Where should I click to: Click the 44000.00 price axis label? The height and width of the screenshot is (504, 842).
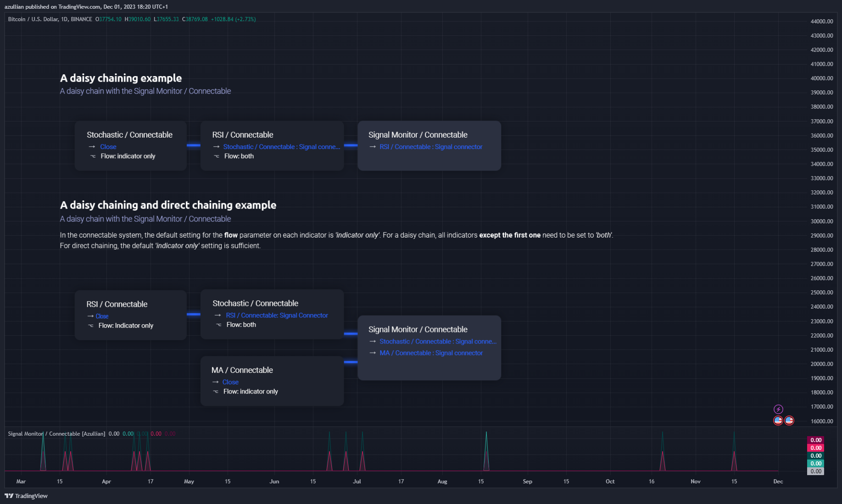(x=822, y=22)
